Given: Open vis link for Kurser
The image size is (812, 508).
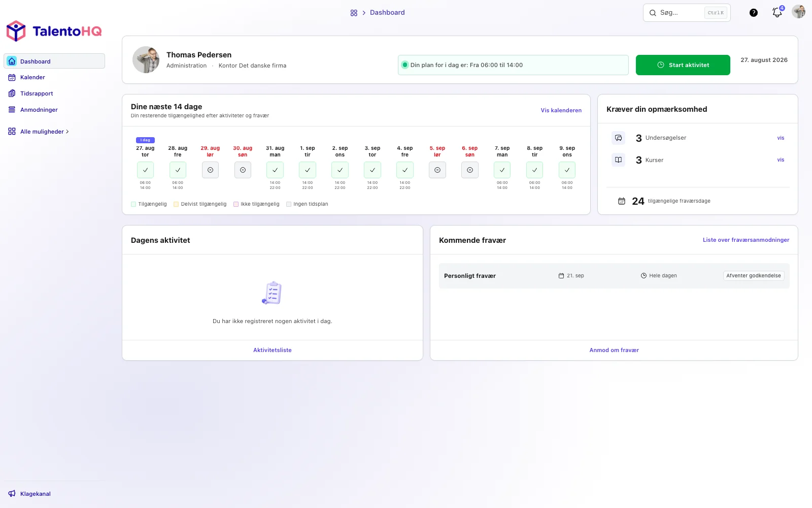Looking at the screenshot, I should pyautogui.click(x=781, y=160).
